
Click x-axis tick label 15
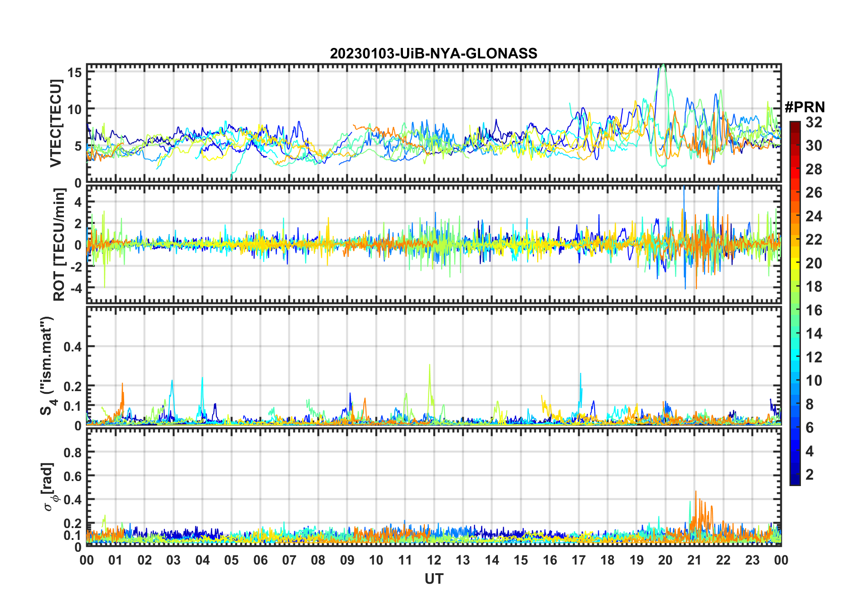tap(521, 560)
